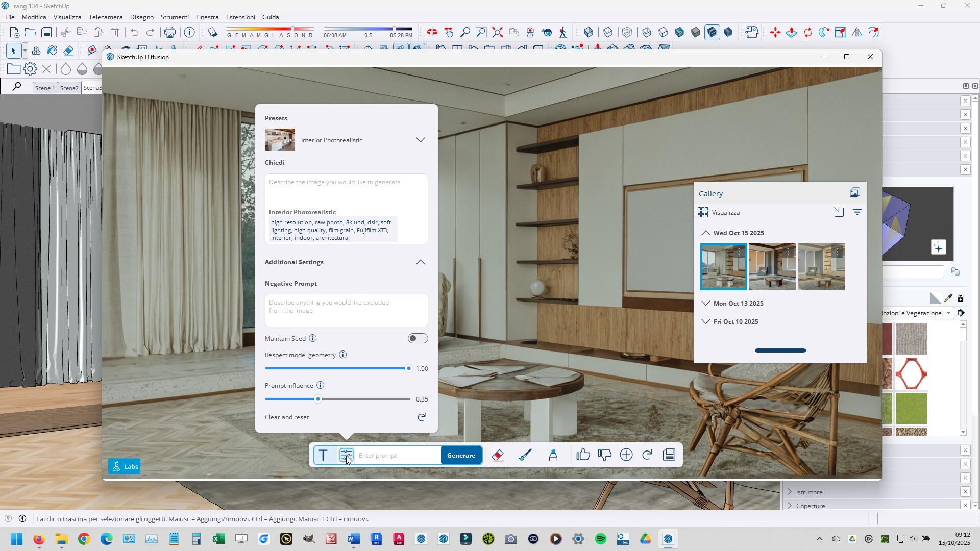The height and width of the screenshot is (551, 980).
Task: Toggle the settings sliders button
Action: tap(347, 455)
